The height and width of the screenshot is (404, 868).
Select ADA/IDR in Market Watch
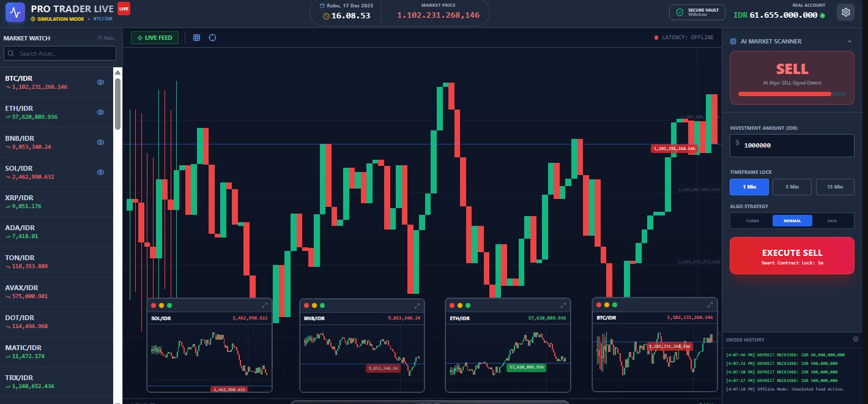57,232
